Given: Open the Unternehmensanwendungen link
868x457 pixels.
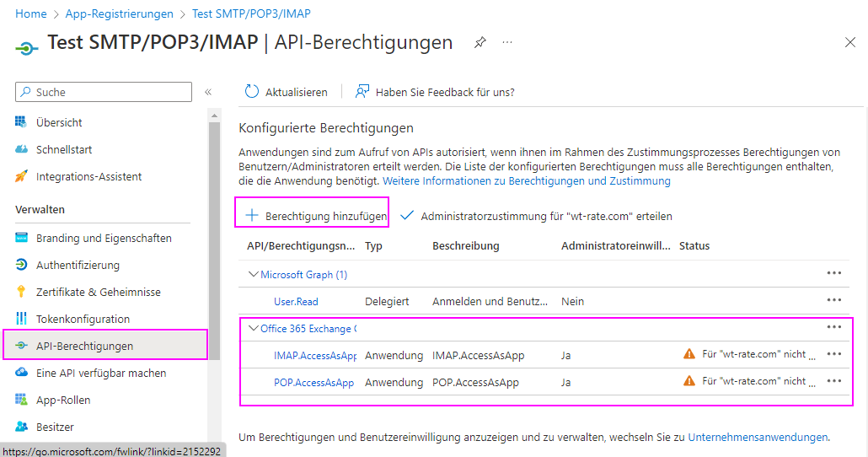Looking at the screenshot, I should (758, 437).
